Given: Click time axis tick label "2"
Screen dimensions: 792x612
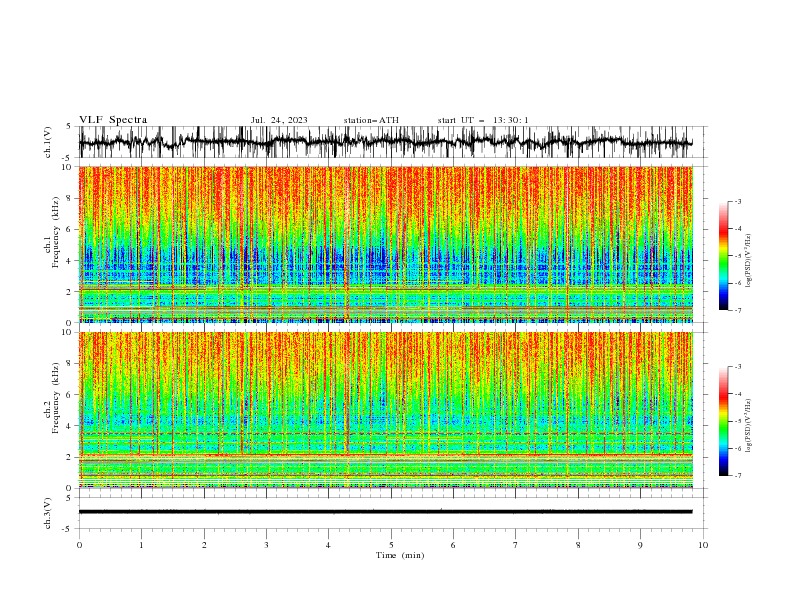Looking at the screenshot, I should click(204, 545).
